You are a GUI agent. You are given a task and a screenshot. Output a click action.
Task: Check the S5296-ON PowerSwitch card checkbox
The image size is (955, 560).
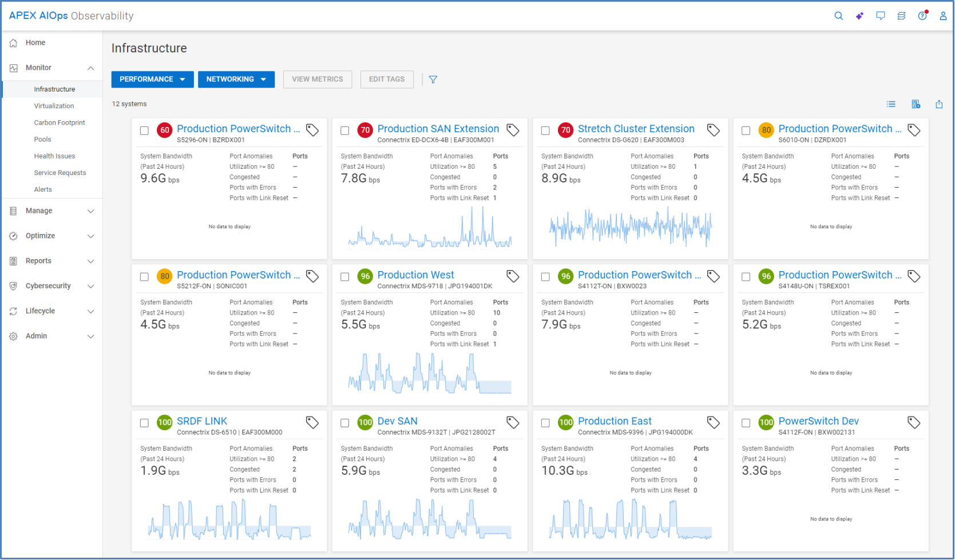(144, 130)
